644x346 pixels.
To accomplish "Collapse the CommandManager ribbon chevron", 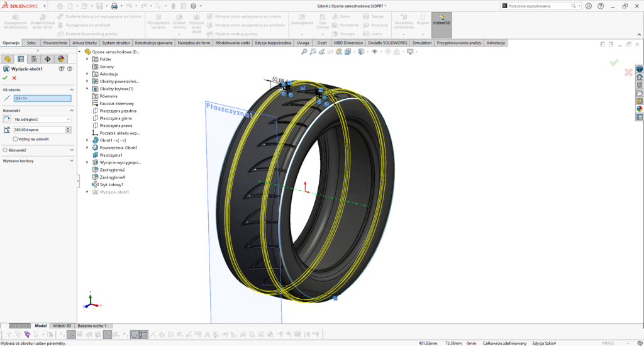I will (x=639, y=35).
